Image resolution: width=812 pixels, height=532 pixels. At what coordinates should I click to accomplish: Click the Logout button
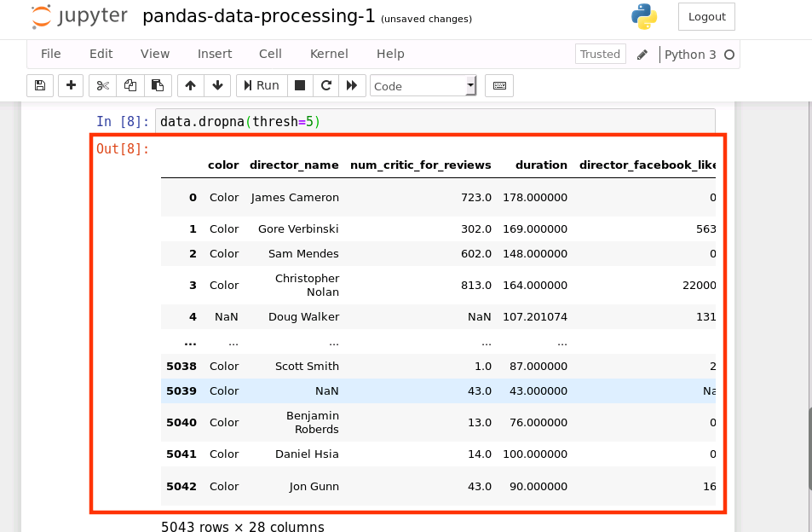click(x=705, y=17)
